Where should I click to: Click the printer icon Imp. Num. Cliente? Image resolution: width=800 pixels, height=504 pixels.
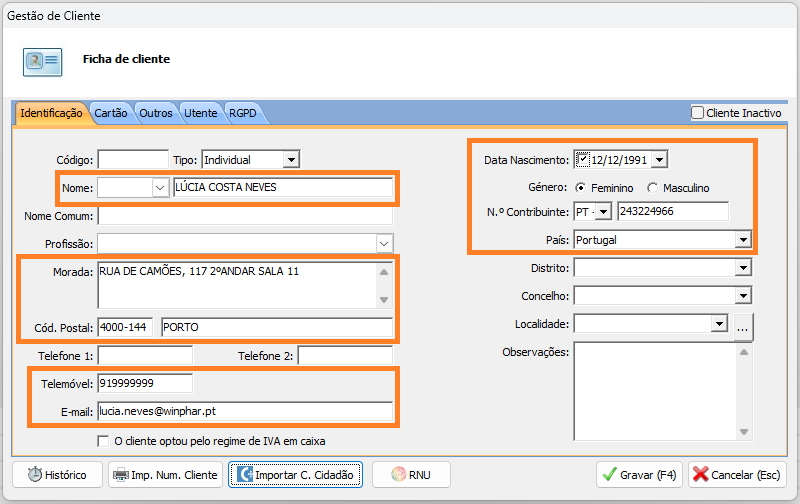pyautogui.click(x=165, y=475)
